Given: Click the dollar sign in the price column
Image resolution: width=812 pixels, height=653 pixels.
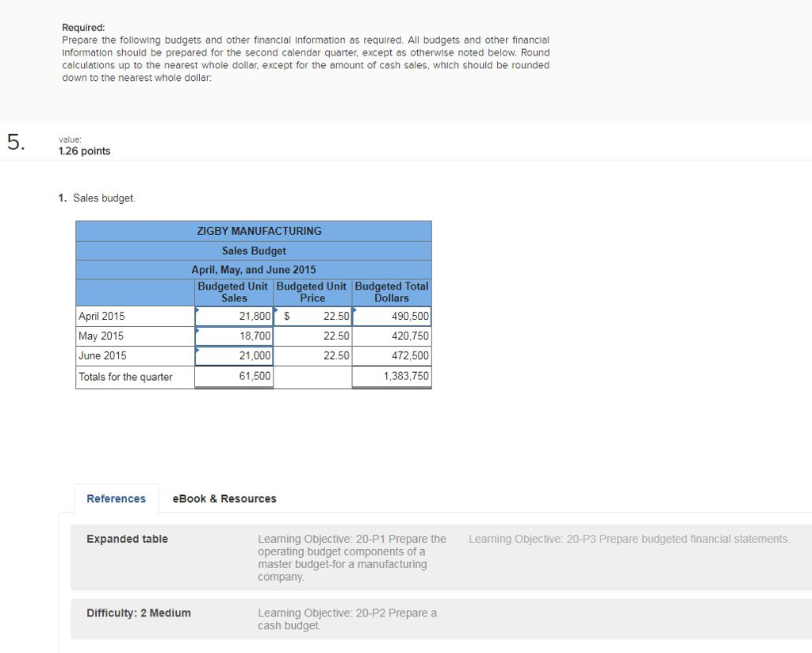Looking at the screenshot, I should pos(285,316).
